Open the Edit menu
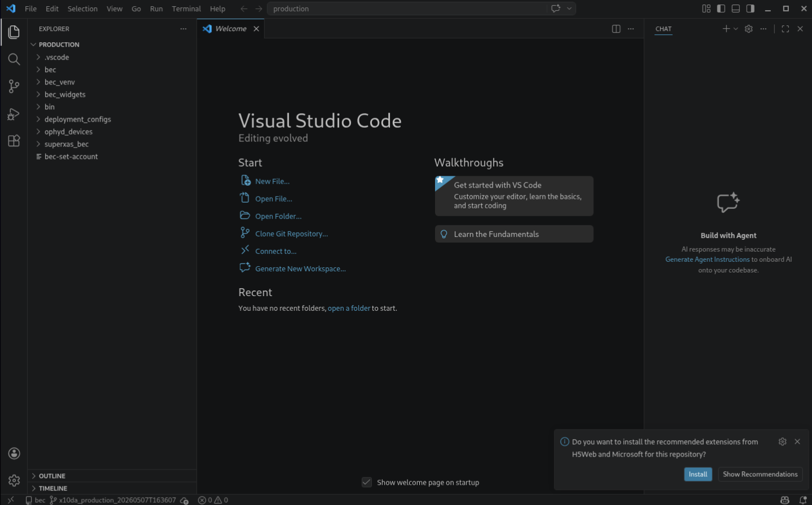Viewport: 812px width, 505px height. [x=52, y=8]
